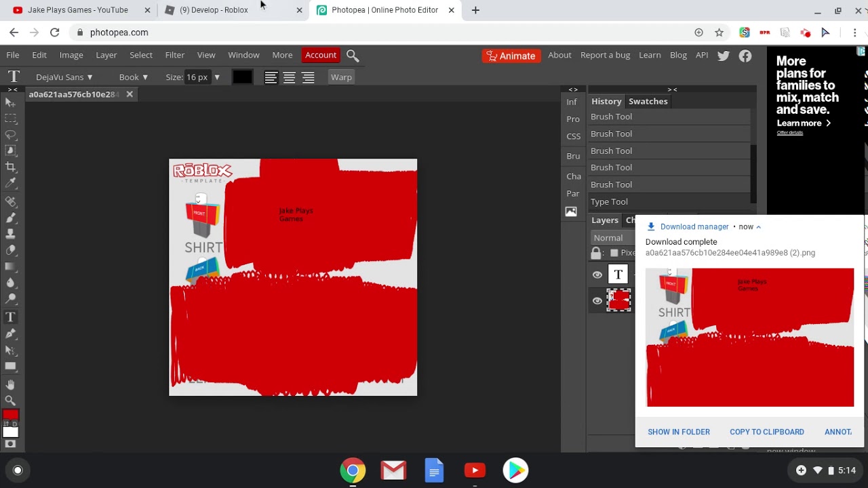Image resolution: width=868 pixels, height=488 pixels.
Task: Collapse the left toolbar arrows
Action: pyautogui.click(x=12, y=89)
